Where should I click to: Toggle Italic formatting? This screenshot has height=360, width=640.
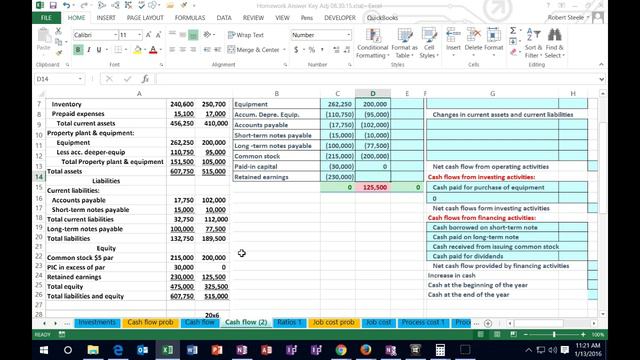(x=88, y=50)
